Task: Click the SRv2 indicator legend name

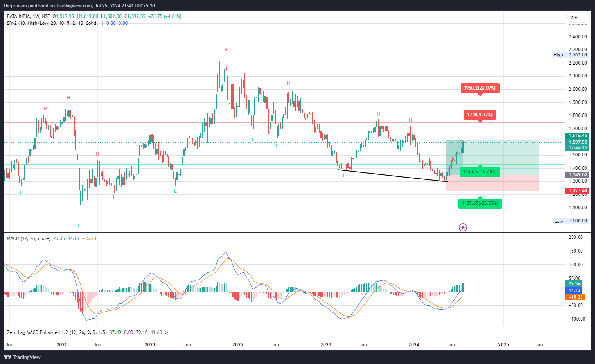Action: coord(55,23)
